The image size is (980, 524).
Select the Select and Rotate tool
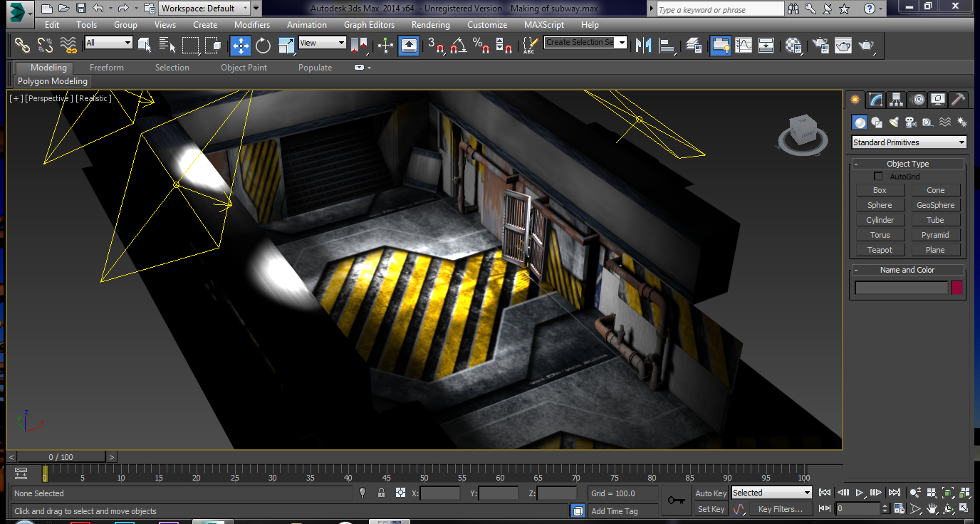(264, 46)
